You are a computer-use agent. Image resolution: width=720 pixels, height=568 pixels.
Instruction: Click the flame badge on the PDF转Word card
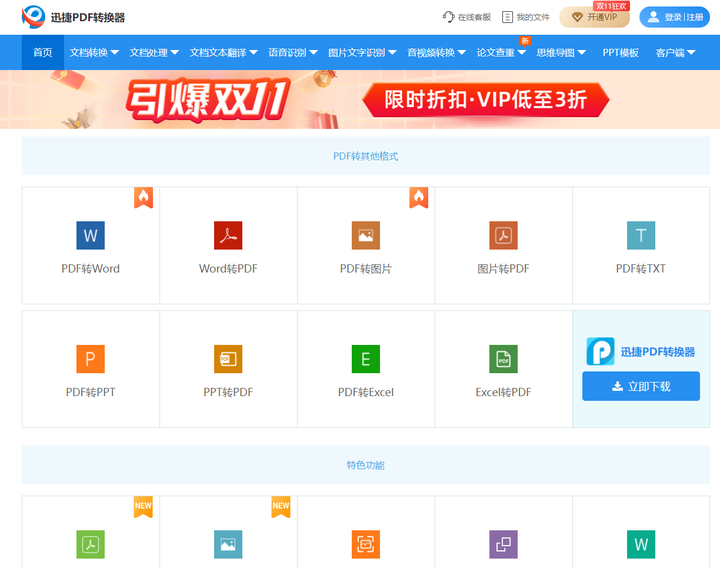coord(143,197)
